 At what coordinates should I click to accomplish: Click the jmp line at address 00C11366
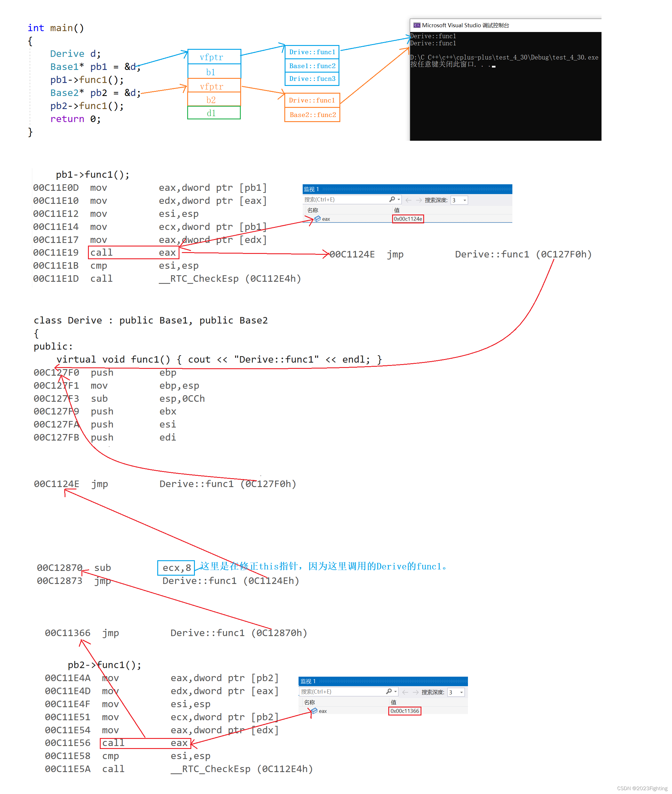tap(176, 633)
